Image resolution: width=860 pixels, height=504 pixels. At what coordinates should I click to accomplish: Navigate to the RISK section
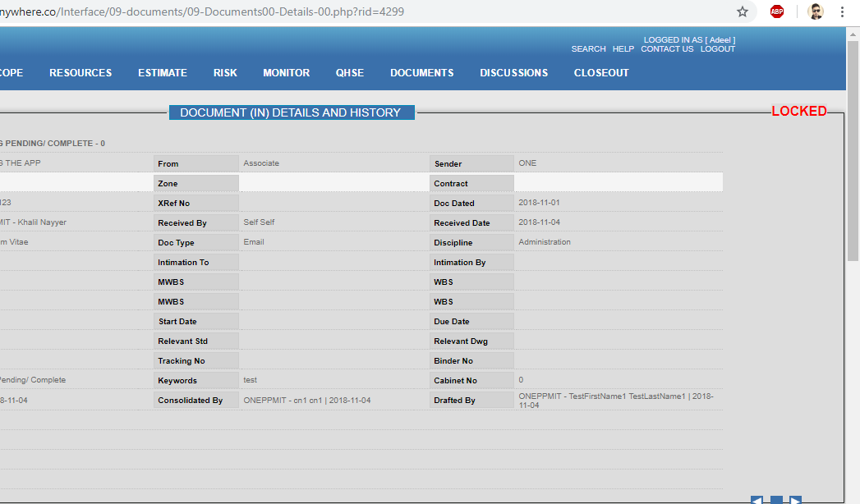tap(225, 73)
